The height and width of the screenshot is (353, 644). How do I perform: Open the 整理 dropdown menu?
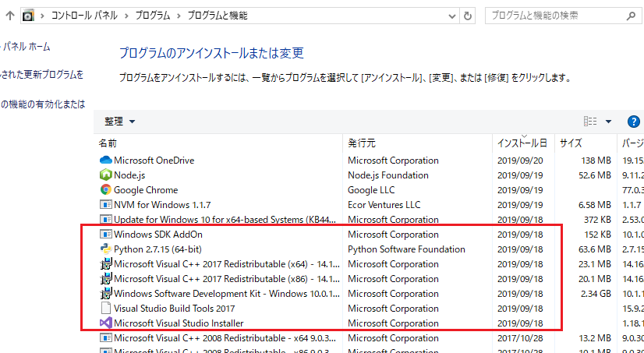click(119, 122)
